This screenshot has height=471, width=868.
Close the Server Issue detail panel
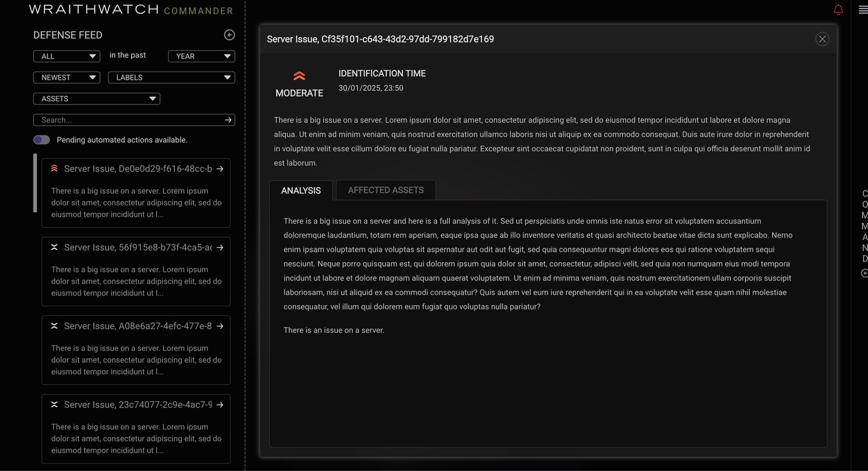point(822,39)
